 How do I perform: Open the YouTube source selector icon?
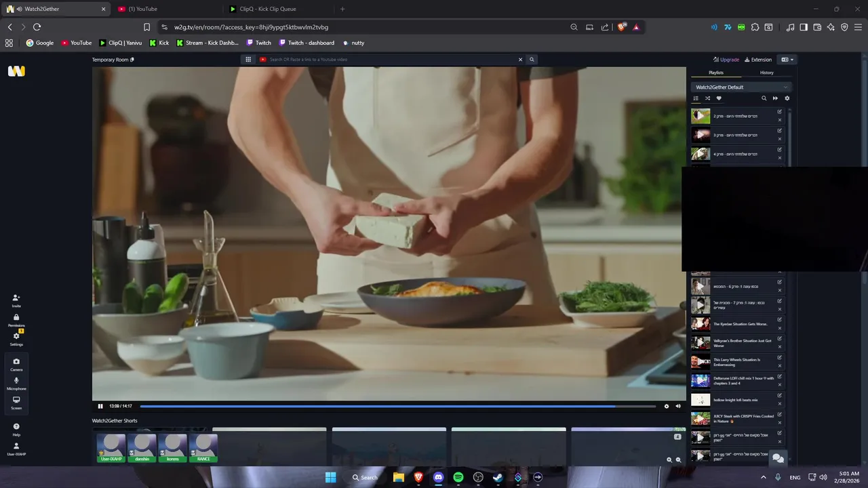click(x=263, y=60)
